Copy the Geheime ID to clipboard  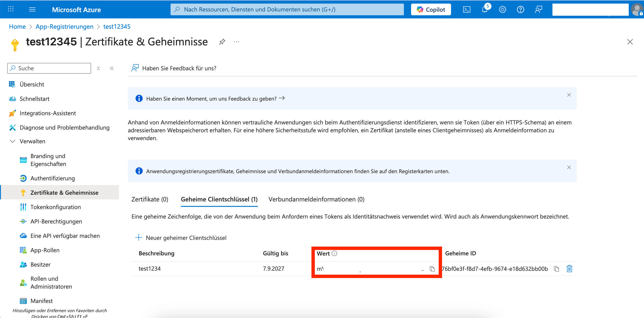click(556, 269)
